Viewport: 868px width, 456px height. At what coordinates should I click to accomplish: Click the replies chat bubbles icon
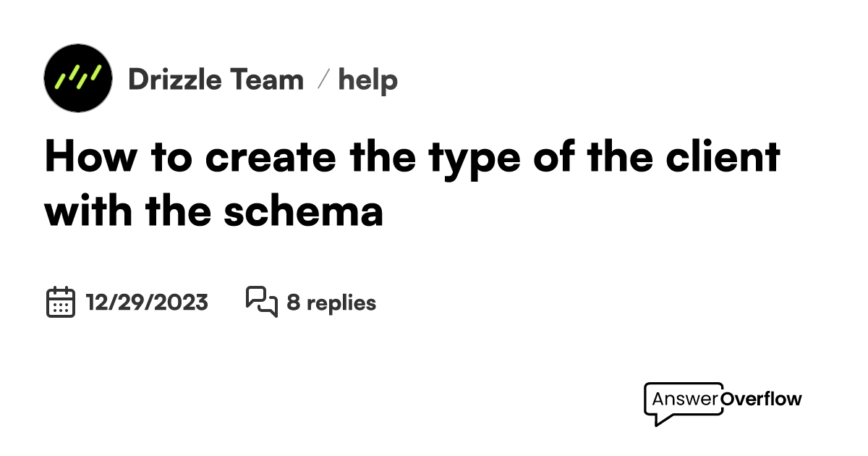pos(261,302)
